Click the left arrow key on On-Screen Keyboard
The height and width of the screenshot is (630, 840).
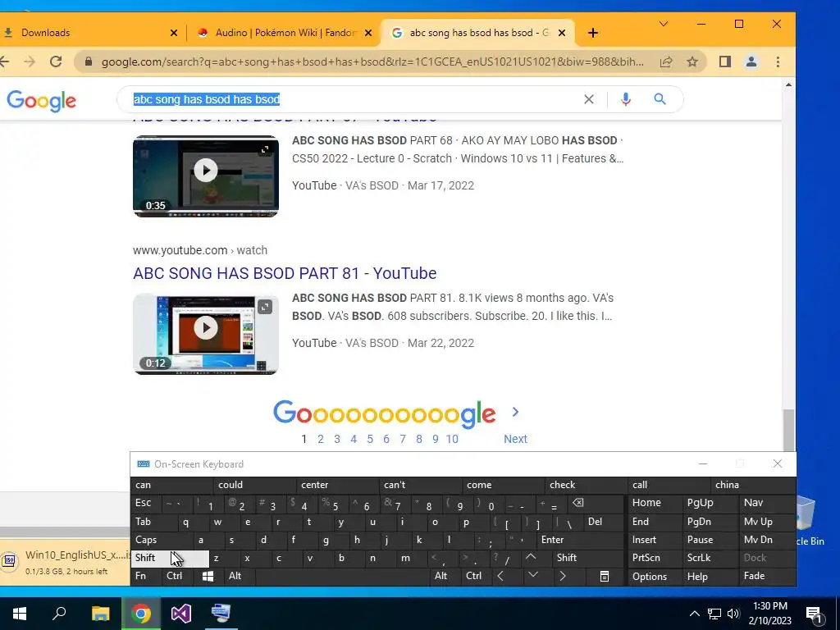click(500, 576)
